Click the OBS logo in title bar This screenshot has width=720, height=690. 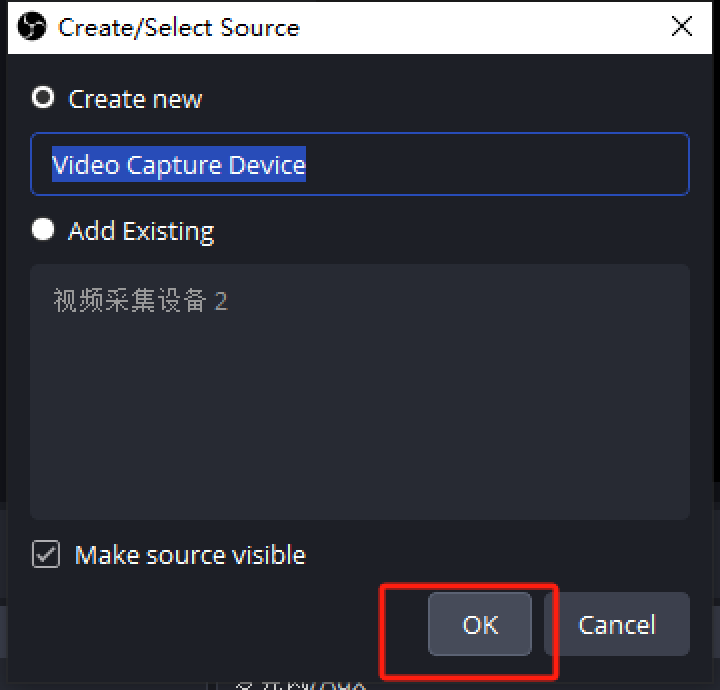pos(32,27)
